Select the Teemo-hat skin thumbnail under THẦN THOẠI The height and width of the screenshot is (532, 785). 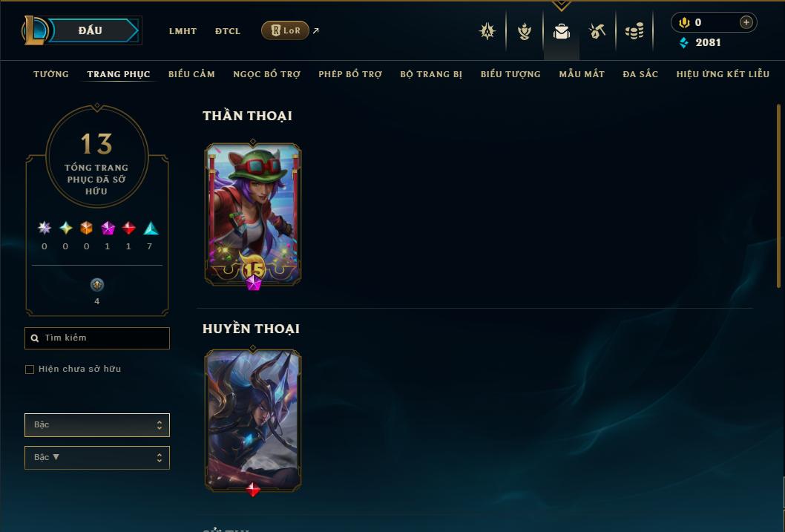tap(253, 214)
